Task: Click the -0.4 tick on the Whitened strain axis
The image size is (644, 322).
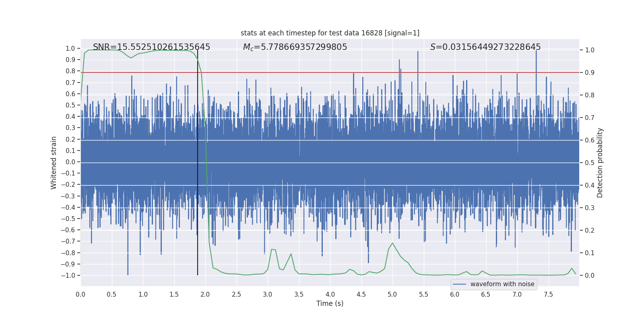Action: [68, 207]
